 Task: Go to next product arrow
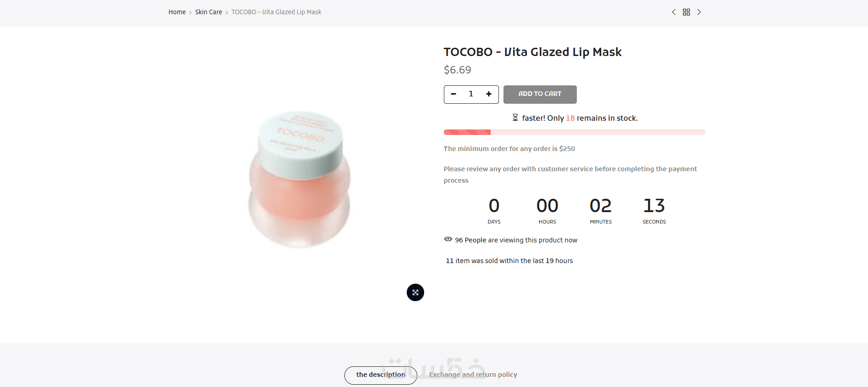pos(699,12)
